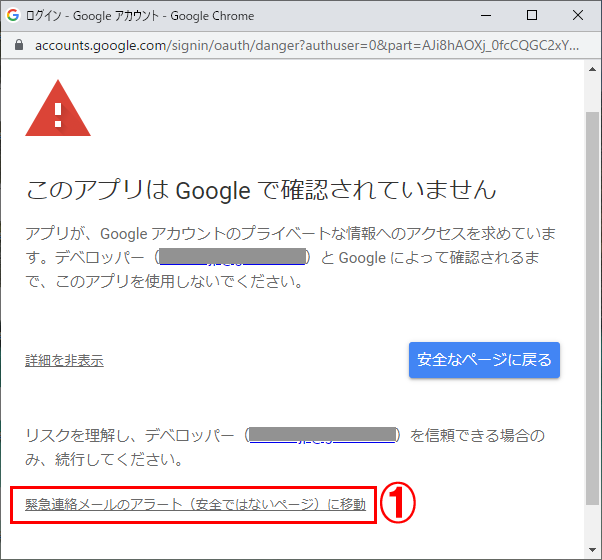Viewport: 602px width, 560px height.
Task: Maximize the Chrome login window
Action: pos(532,15)
